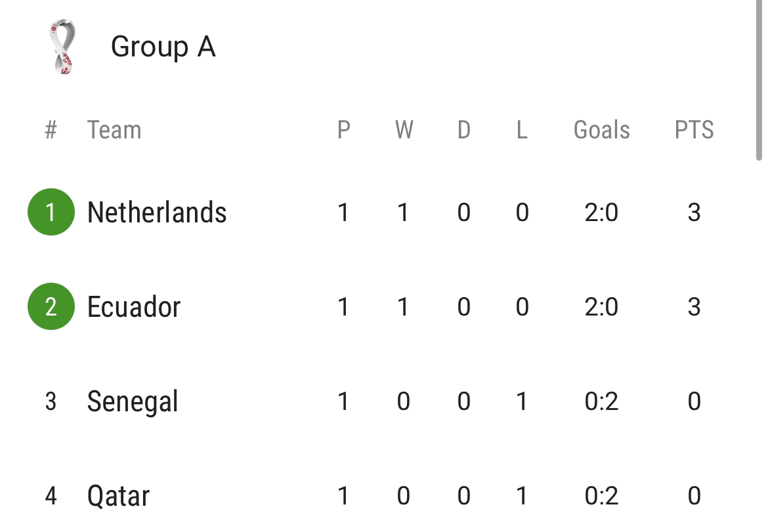Click the L losses column header
The image size is (768, 532).
[522, 130]
